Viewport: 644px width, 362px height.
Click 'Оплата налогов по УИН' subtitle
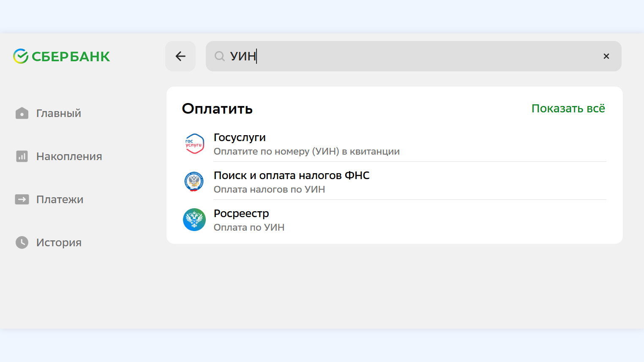[x=270, y=190]
